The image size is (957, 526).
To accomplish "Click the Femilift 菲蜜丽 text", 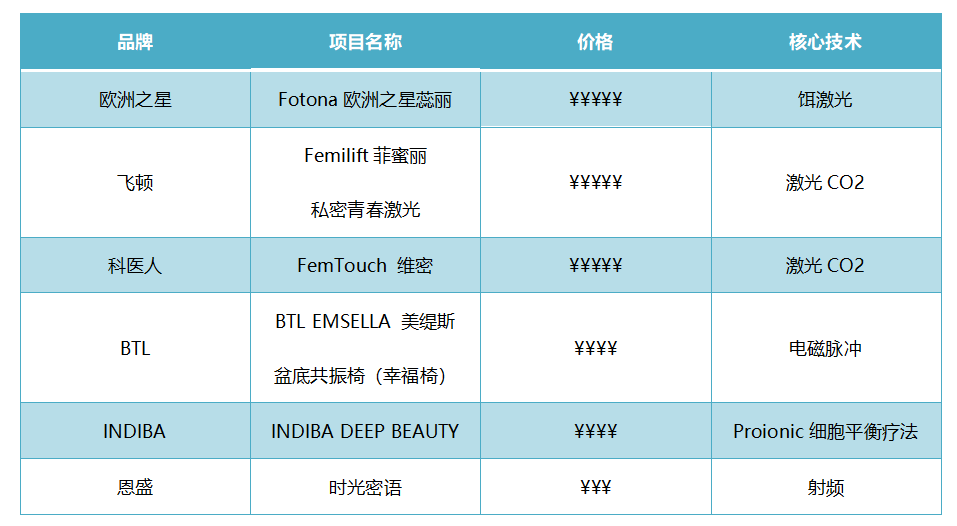I will click(366, 156).
